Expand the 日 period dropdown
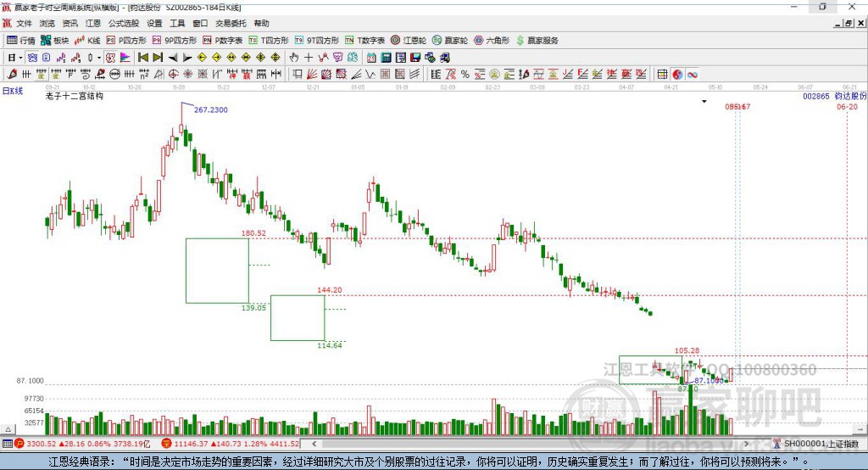 click(x=20, y=58)
